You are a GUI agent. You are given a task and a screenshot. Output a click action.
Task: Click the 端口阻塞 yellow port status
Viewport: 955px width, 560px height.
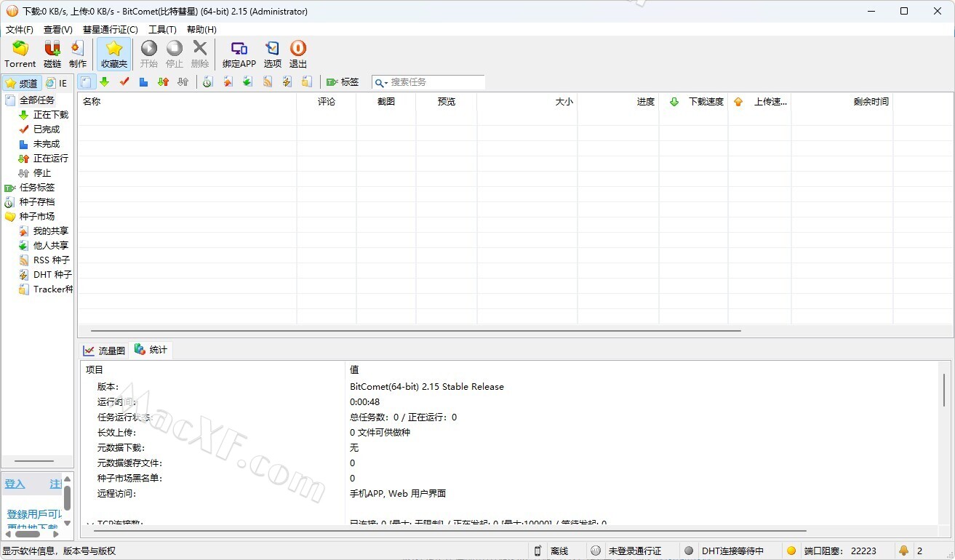click(x=833, y=551)
